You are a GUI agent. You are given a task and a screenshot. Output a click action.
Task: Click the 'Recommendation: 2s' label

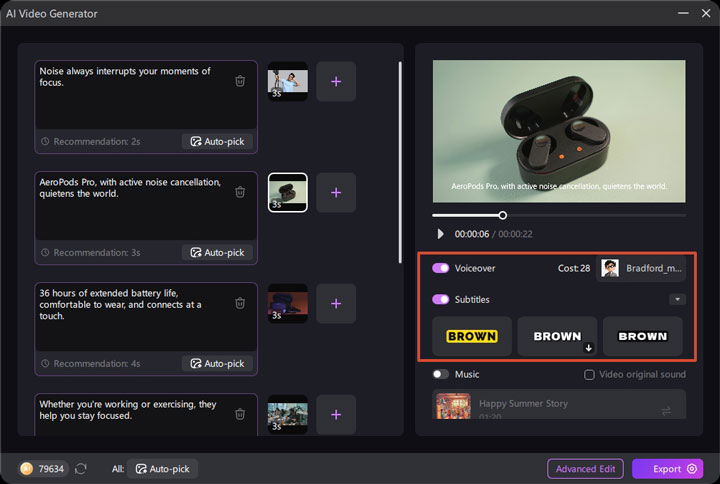96,141
